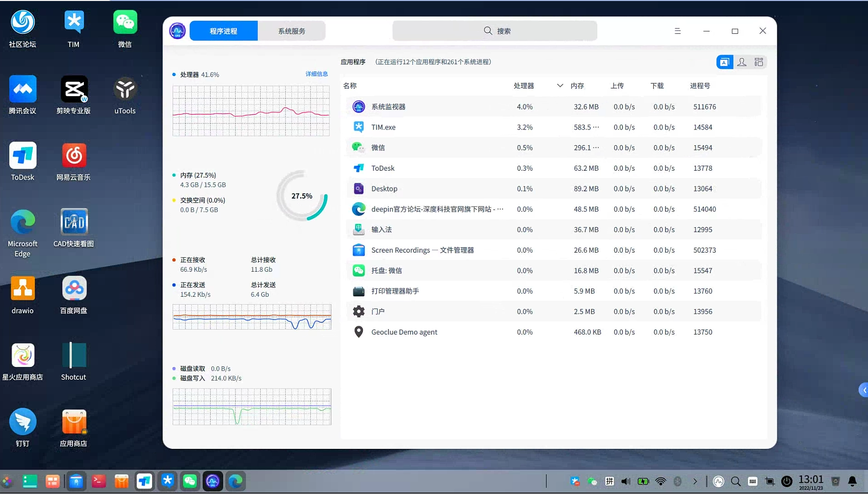
Task: Select the ToDesk process row icon
Action: coord(358,168)
